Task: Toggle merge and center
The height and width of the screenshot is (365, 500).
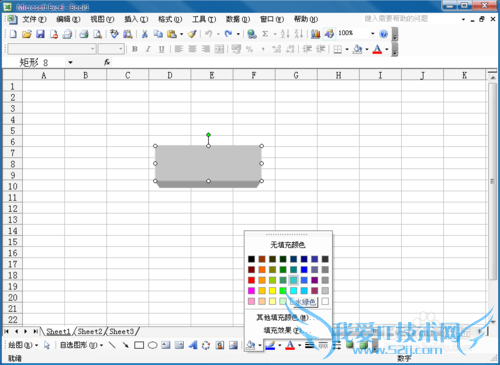Action: (x=219, y=49)
